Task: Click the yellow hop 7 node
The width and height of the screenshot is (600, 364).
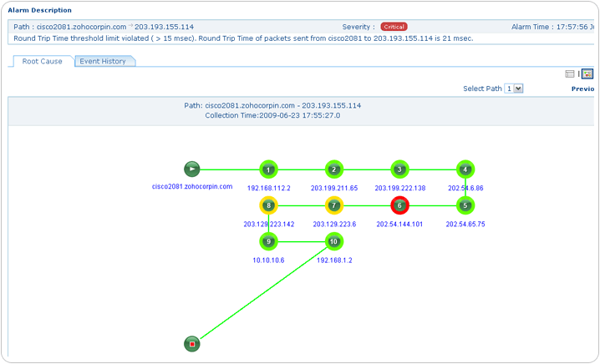Action: [333, 205]
